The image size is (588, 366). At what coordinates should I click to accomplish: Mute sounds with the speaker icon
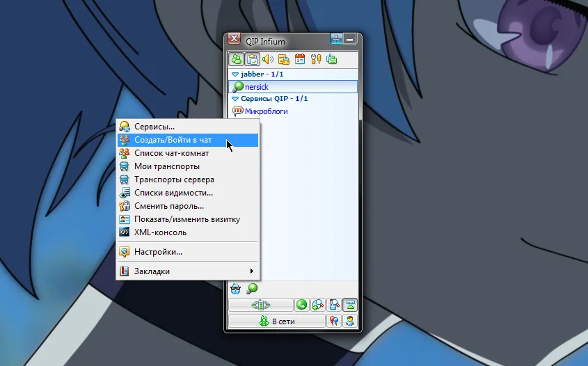coord(268,59)
